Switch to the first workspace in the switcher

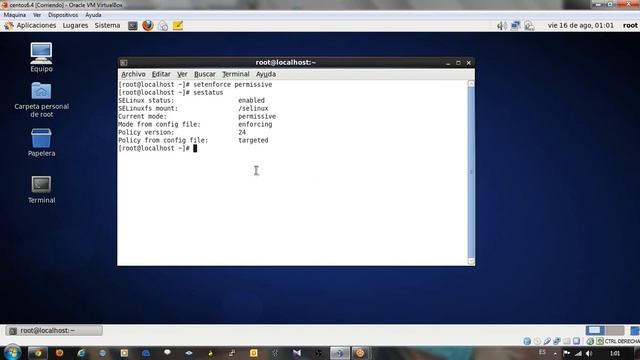coord(595,330)
